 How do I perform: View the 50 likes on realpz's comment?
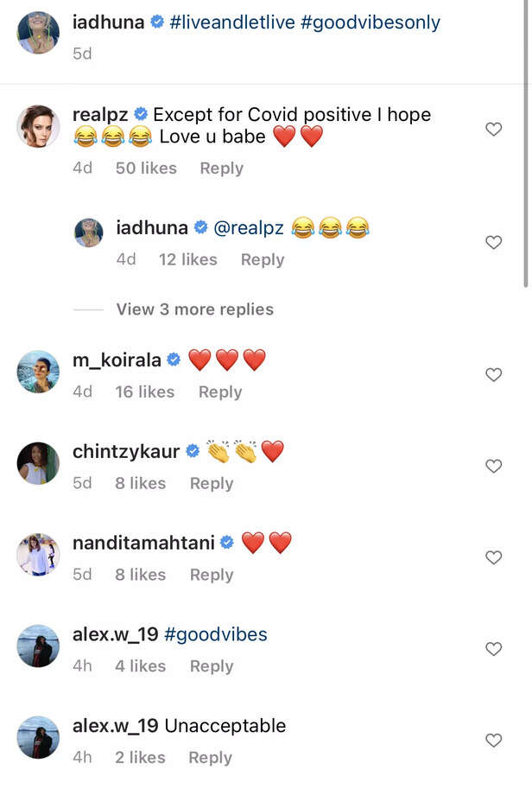(x=145, y=169)
